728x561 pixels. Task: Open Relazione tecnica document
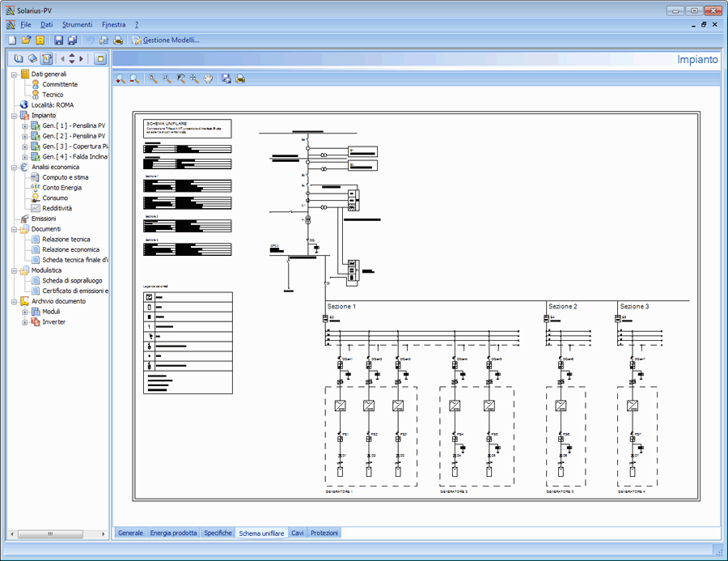[66, 240]
